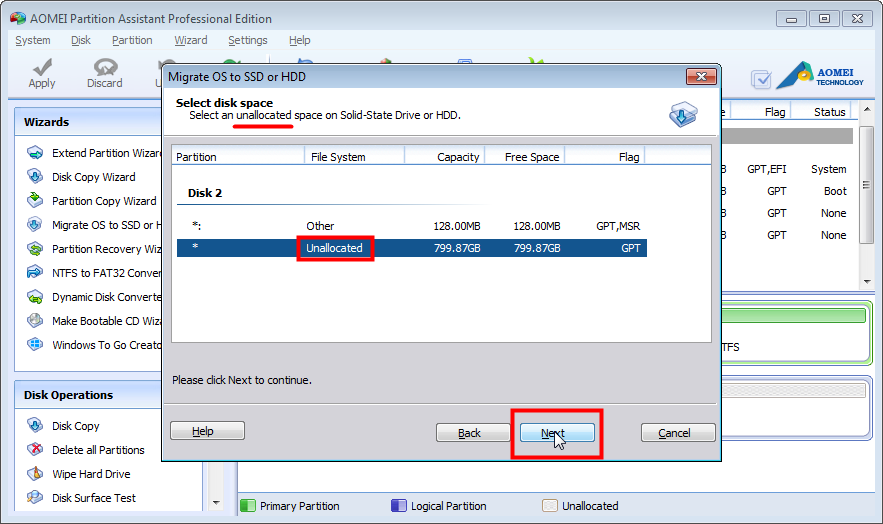Image resolution: width=883 pixels, height=524 pixels.
Task: Click Delete all Partitions icon
Action: pos(35,449)
